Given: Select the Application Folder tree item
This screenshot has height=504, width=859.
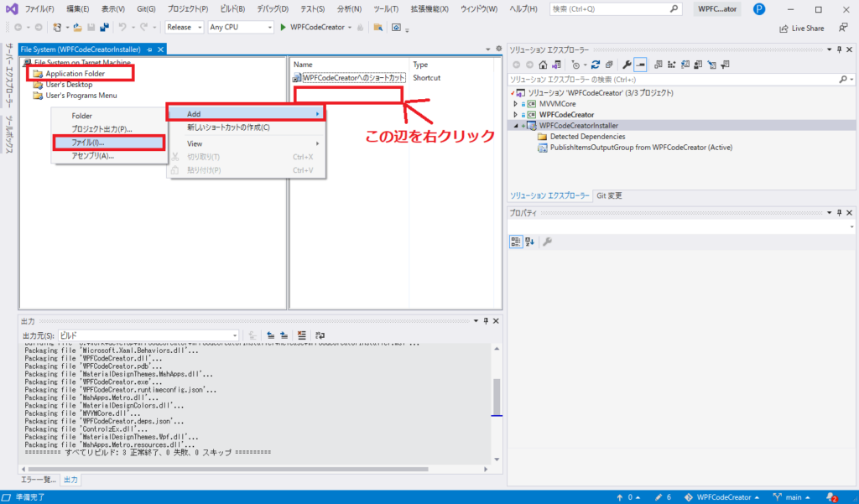Looking at the screenshot, I should (x=75, y=74).
